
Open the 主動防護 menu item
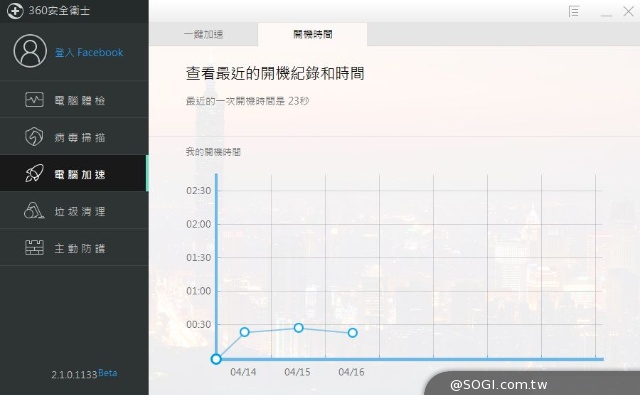click(74, 247)
